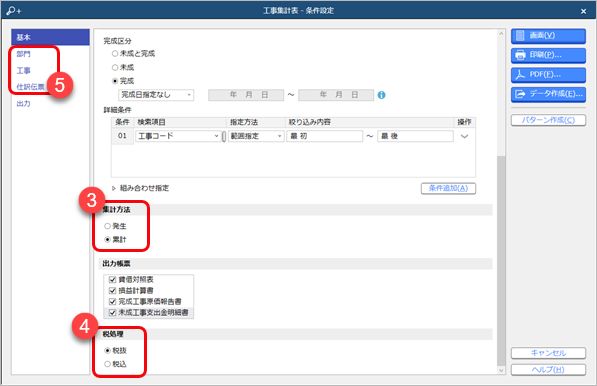Toggle 損益計算書 checkbox

pyautogui.click(x=112, y=291)
